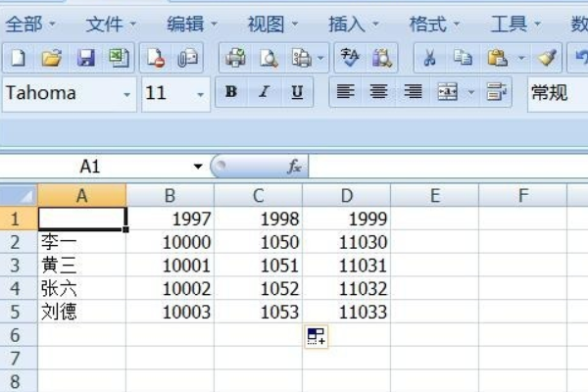The width and height of the screenshot is (588, 392).
Task: Open a file with the folder icon
Action: click(51, 58)
